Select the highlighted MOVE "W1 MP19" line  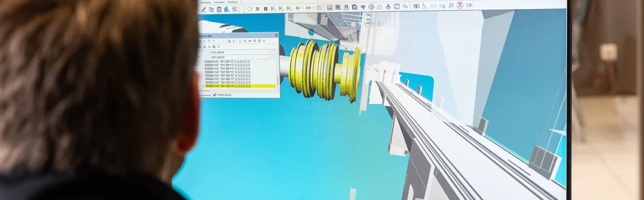tap(240, 86)
